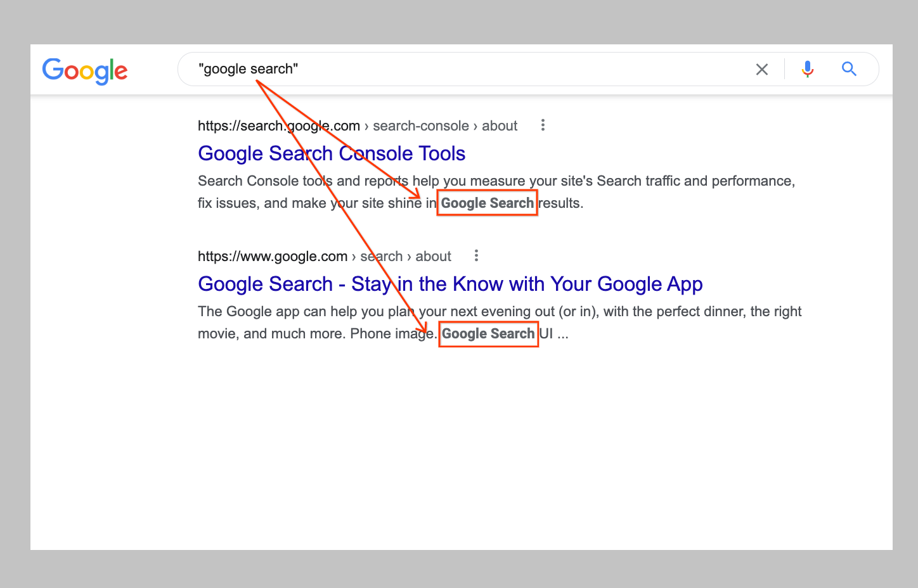918x588 pixels.
Task: Click the highlighted Google Search text in the second snippet
Action: click(488, 333)
